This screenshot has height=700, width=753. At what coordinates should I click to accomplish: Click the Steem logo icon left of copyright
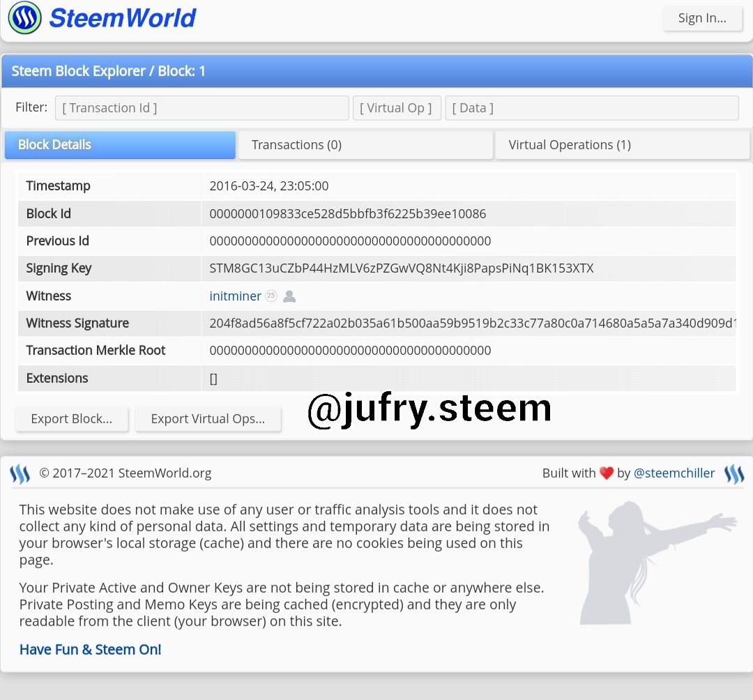(x=20, y=474)
